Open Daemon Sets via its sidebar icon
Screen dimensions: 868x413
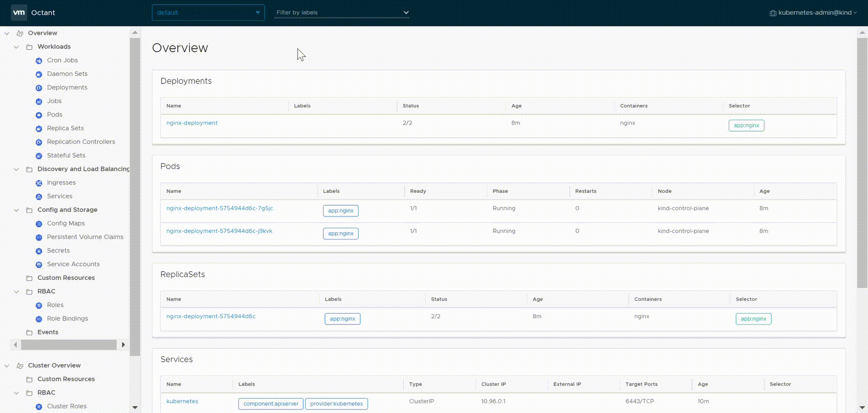(x=39, y=74)
